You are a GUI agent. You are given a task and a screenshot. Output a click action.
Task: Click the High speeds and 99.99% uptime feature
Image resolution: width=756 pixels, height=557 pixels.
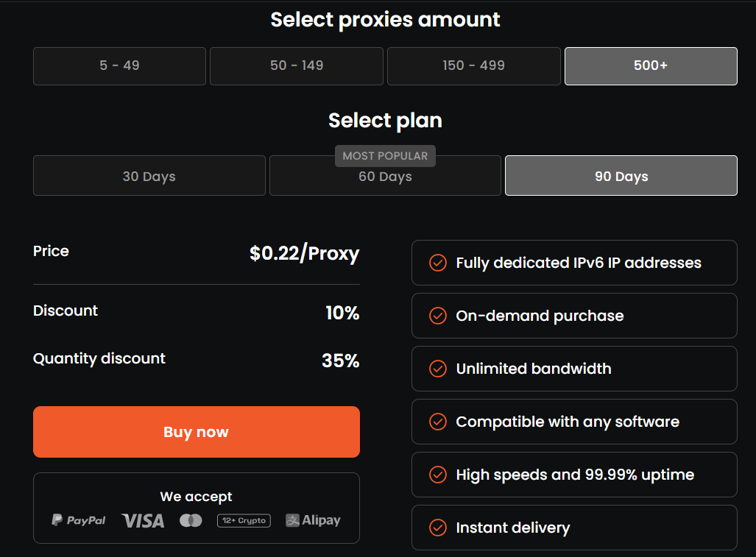[x=574, y=475]
